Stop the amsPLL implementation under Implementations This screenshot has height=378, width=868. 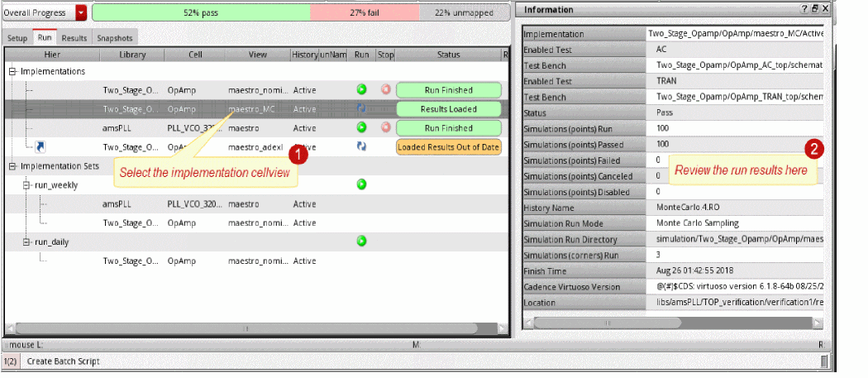click(386, 127)
